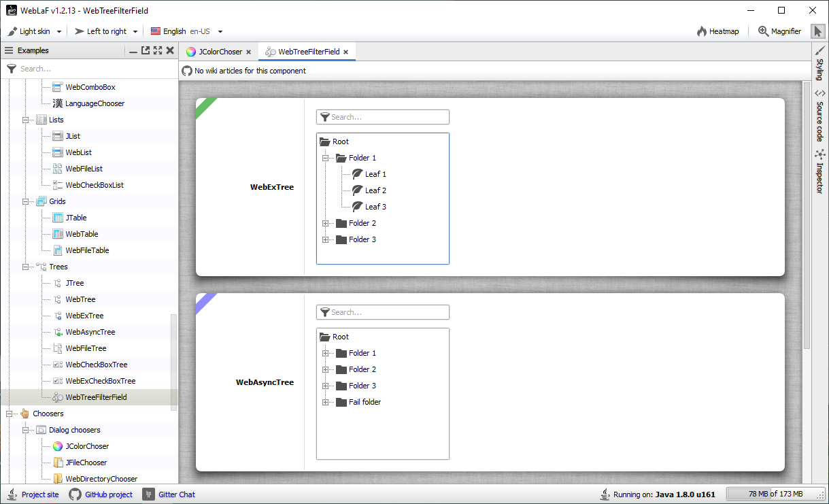829x504 pixels.
Task: Open the Styling side tab
Action: [x=819, y=63]
